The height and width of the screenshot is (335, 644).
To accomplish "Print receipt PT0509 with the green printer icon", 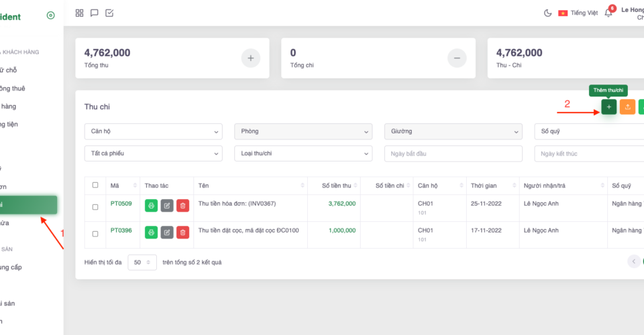I will point(151,205).
